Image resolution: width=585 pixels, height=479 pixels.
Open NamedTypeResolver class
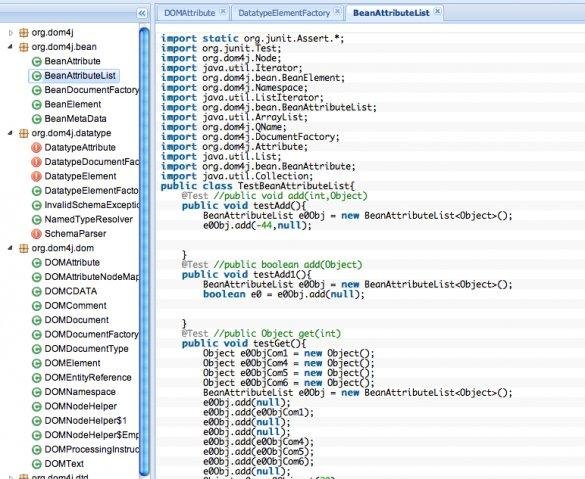pos(88,219)
